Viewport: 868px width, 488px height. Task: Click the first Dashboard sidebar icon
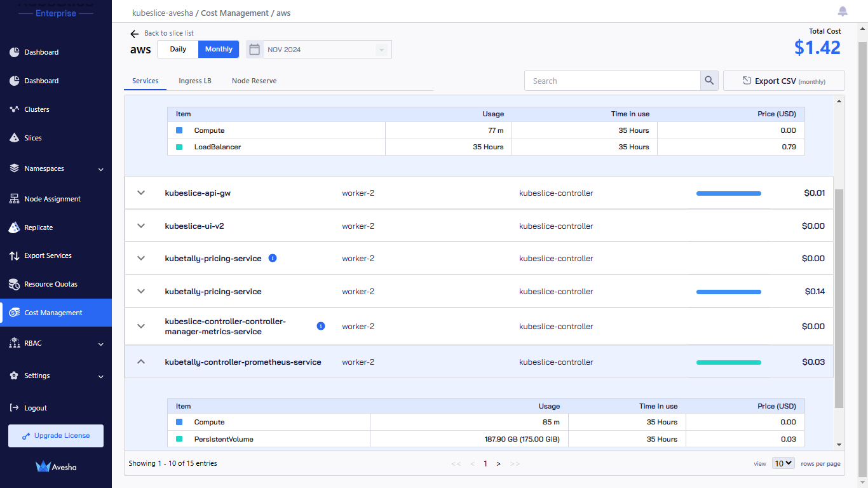pyautogui.click(x=14, y=52)
